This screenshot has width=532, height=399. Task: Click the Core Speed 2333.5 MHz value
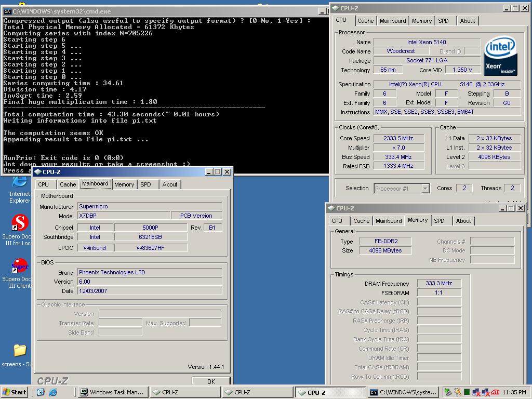click(x=398, y=138)
